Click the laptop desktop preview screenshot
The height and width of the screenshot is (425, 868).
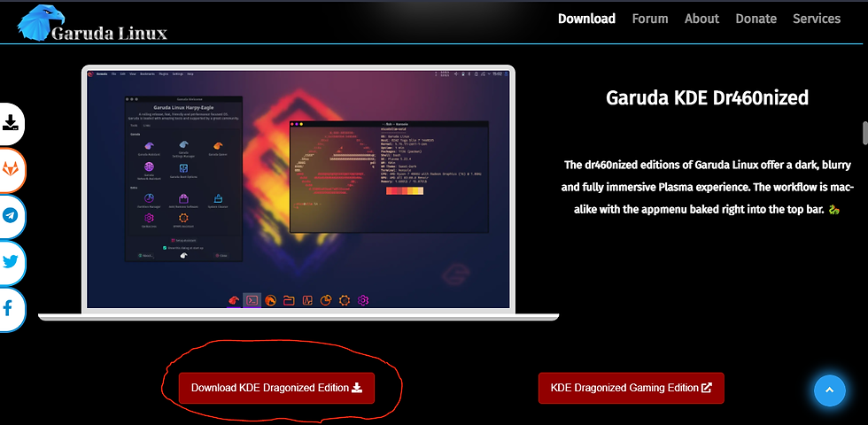(x=298, y=189)
